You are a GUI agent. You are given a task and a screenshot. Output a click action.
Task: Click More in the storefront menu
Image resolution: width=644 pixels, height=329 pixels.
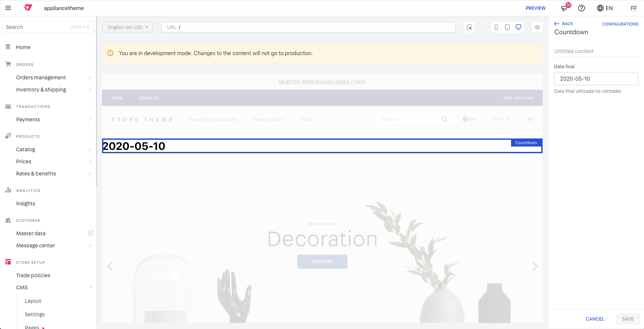(x=306, y=119)
